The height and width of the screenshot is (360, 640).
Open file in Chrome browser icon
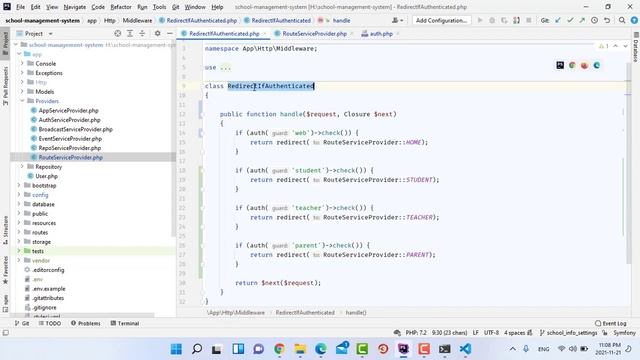coord(572,65)
